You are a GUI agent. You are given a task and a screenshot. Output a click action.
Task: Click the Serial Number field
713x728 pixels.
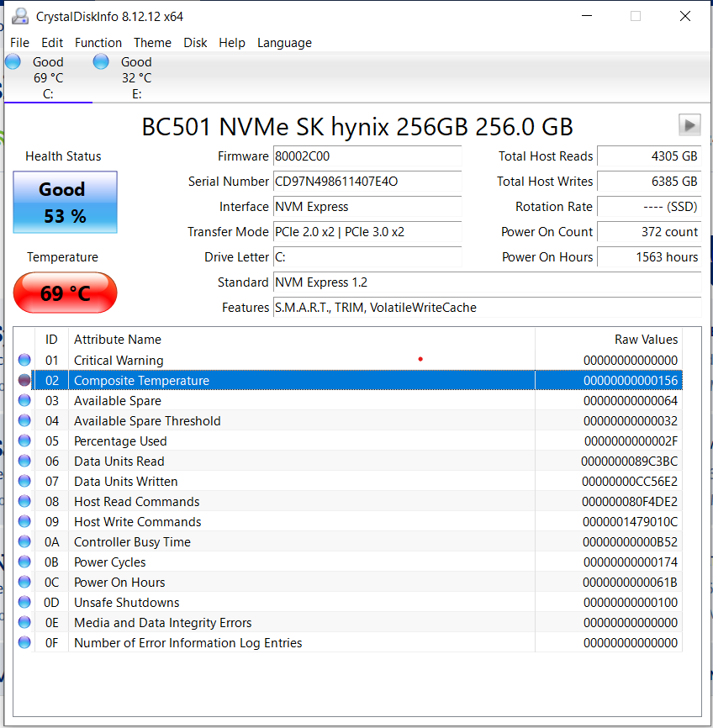click(367, 182)
